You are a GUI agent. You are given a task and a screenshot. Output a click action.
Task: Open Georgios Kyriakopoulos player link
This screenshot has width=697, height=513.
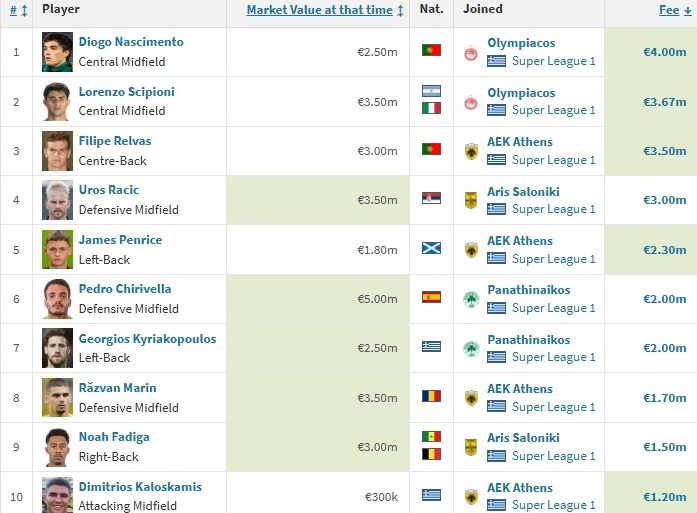coord(147,338)
